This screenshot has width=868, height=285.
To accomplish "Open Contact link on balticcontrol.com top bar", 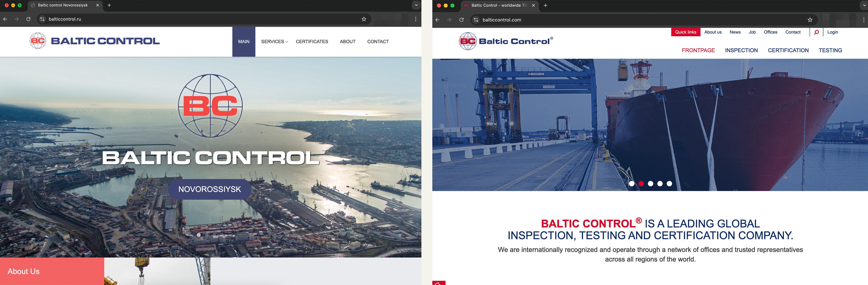I will 792,32.
